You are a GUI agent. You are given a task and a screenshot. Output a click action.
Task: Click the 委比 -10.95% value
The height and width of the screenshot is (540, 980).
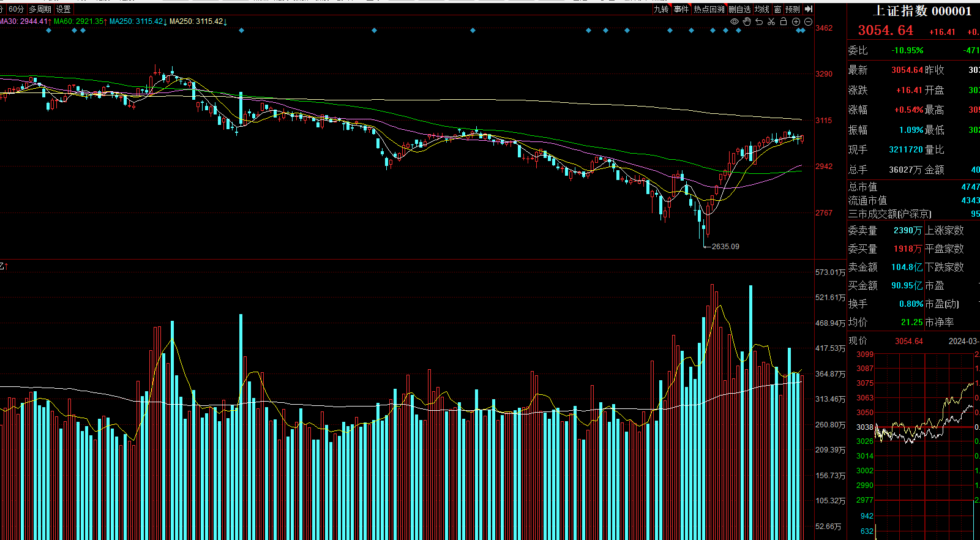[907, 50]
